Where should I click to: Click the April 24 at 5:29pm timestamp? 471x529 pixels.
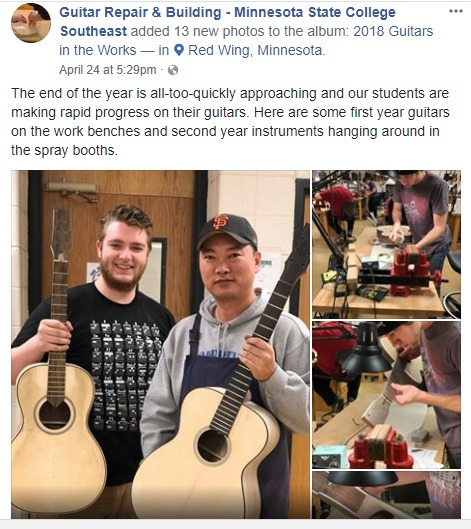coord(108,70)
